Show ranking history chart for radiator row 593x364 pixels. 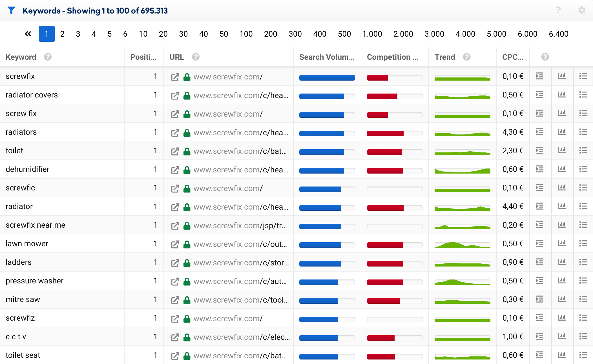(562, 206)
